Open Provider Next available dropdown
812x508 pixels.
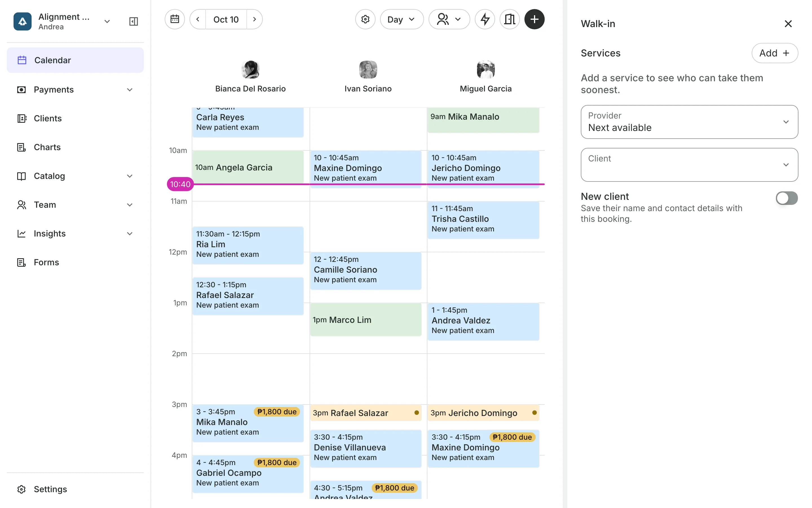[x=689, y=122]
